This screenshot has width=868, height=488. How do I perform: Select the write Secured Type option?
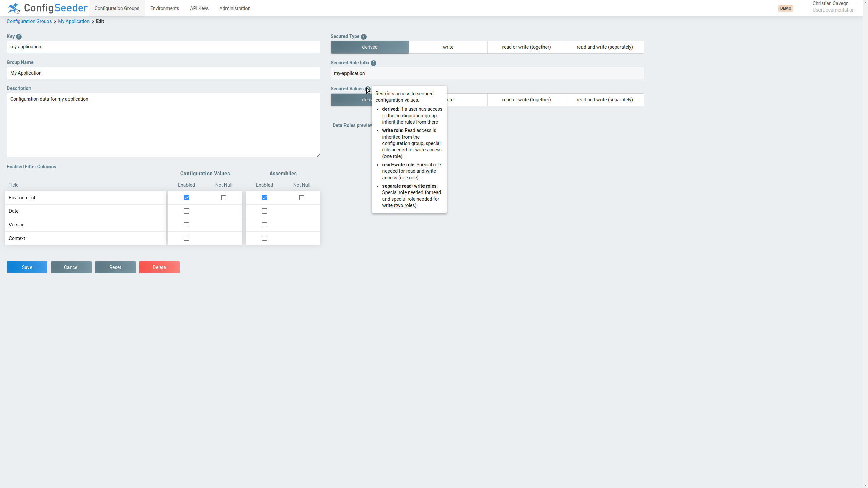coord(448,47)
